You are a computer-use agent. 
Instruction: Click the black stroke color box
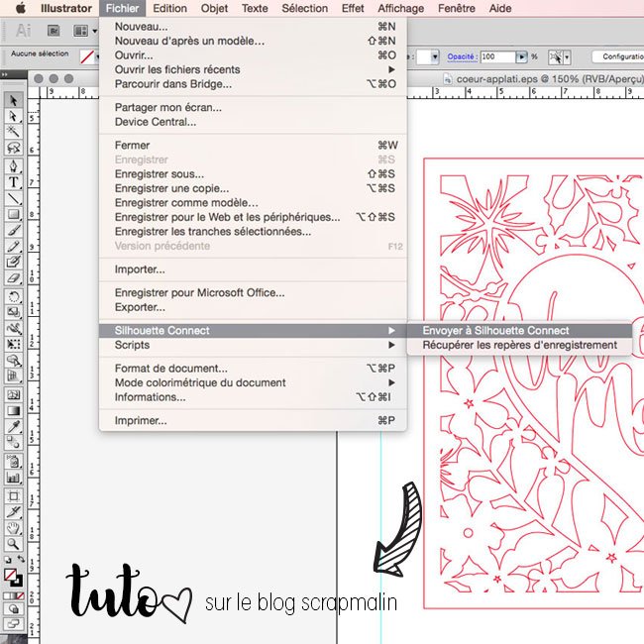[17, 581]
